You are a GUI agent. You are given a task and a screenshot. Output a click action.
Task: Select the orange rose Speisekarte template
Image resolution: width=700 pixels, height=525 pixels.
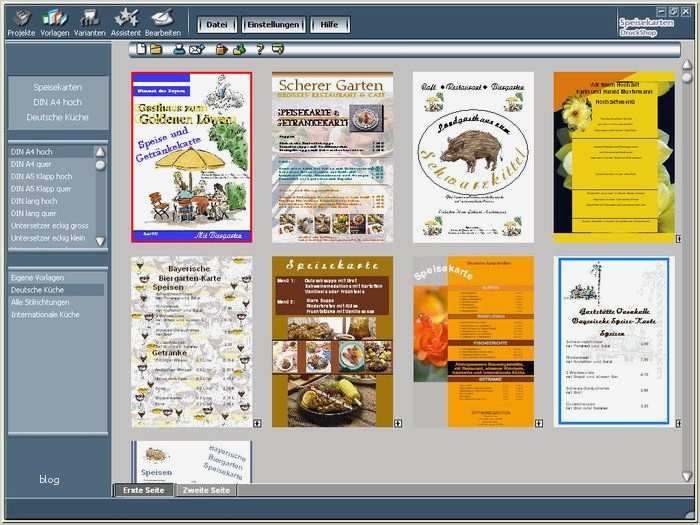pyautogui.click(x=473, y=342)
